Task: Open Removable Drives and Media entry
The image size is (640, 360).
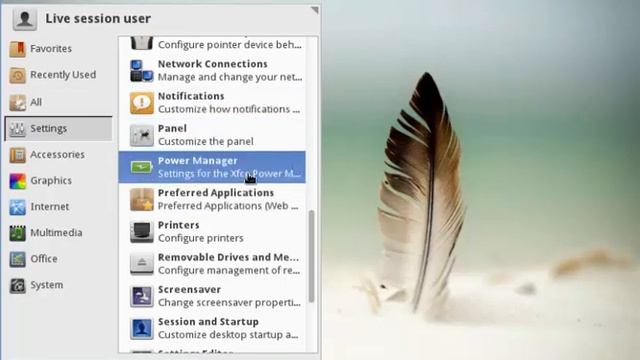Action: coord(212,264)
